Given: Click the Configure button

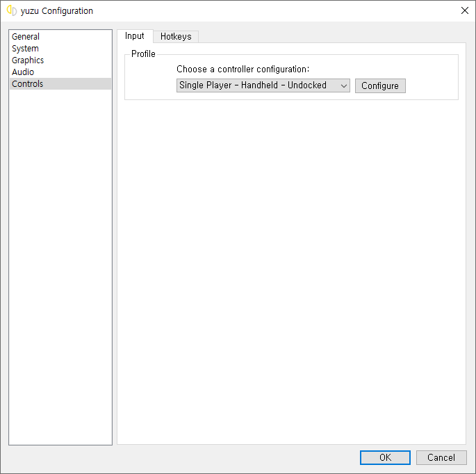Looking at the screenshot, I should pyautogui.click(x=380, y=86).
